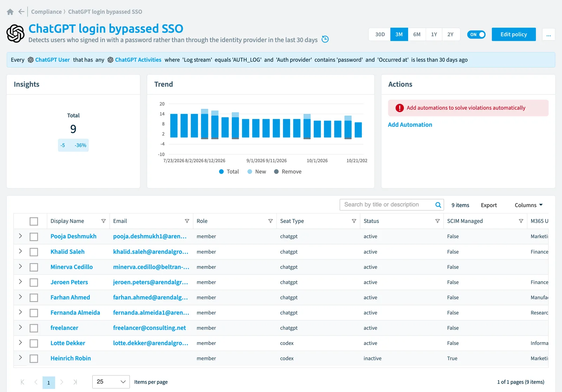Expand the Farhan Ahmed row
The height and width of the screenshot is (392, 562).
[20, 297]
